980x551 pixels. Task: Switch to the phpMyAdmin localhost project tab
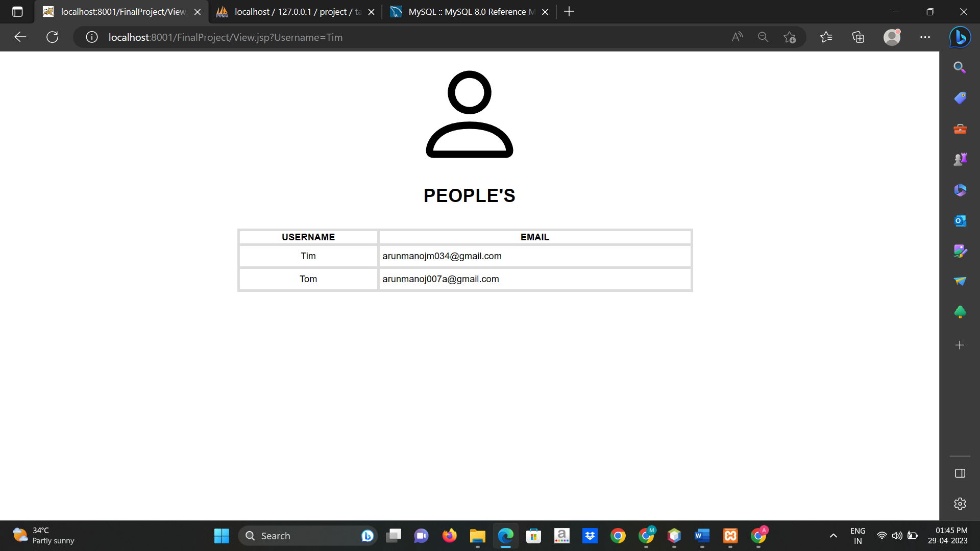[296, 12]
